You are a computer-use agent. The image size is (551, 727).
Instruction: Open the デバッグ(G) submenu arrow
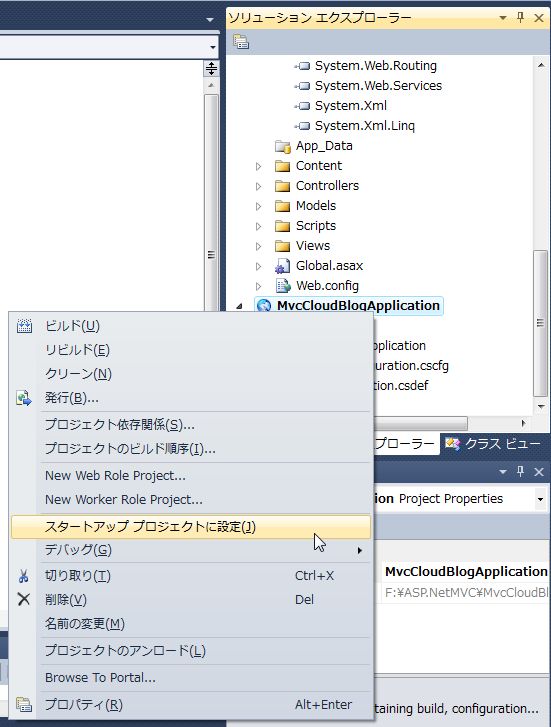[x=359, y=550]
